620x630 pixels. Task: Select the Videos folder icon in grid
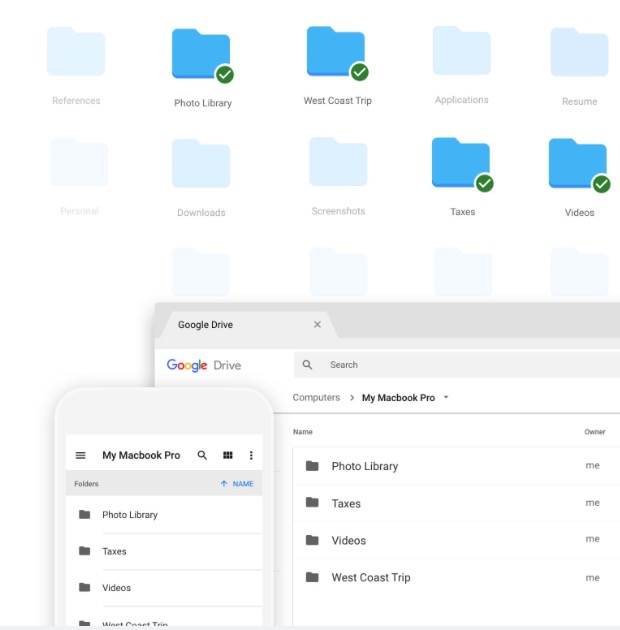[x=577, y=163]
